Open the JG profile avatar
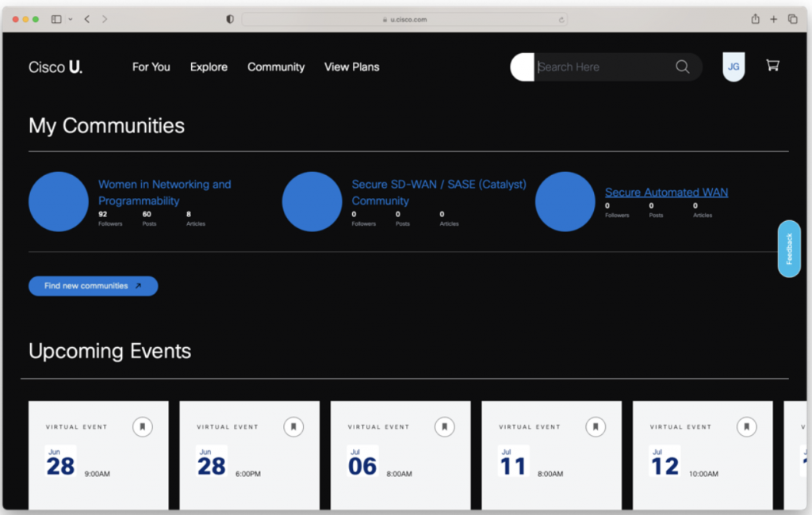This screenshot has height=515, width=812. coord(733,67)
